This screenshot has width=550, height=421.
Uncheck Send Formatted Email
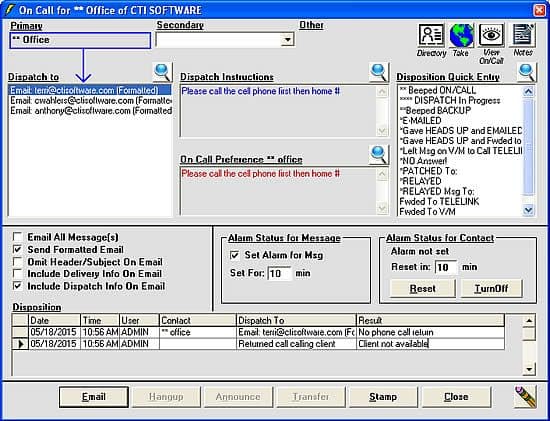click(x=18, y=249)
